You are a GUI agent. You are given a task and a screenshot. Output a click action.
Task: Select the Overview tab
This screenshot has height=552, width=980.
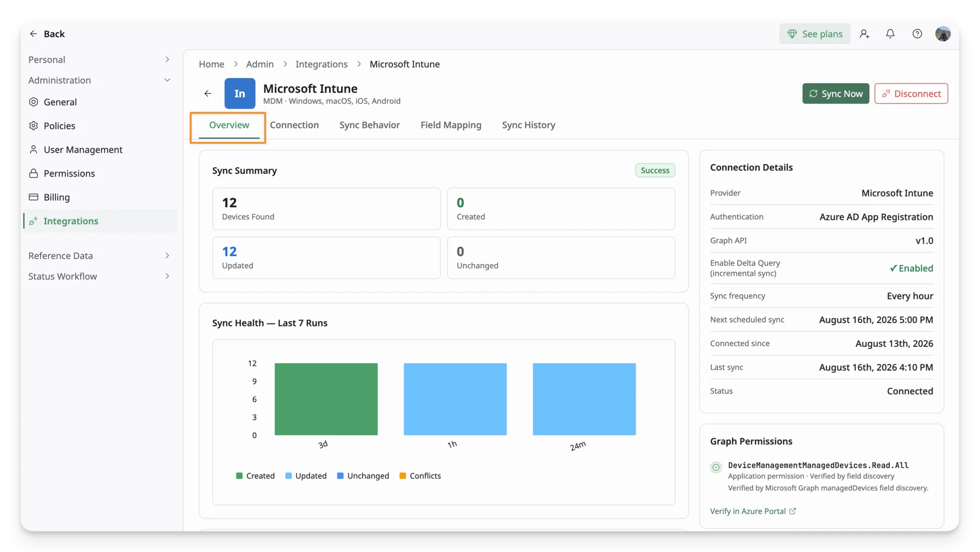pos(229,125)
